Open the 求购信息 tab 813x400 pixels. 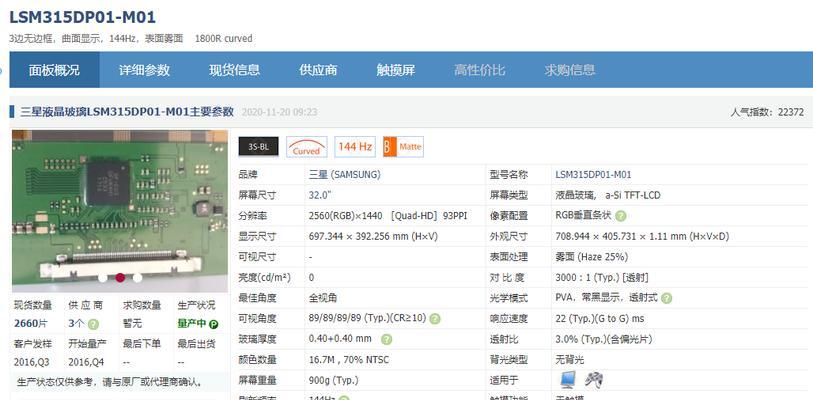pyautogui.click(x=570, y=70)
